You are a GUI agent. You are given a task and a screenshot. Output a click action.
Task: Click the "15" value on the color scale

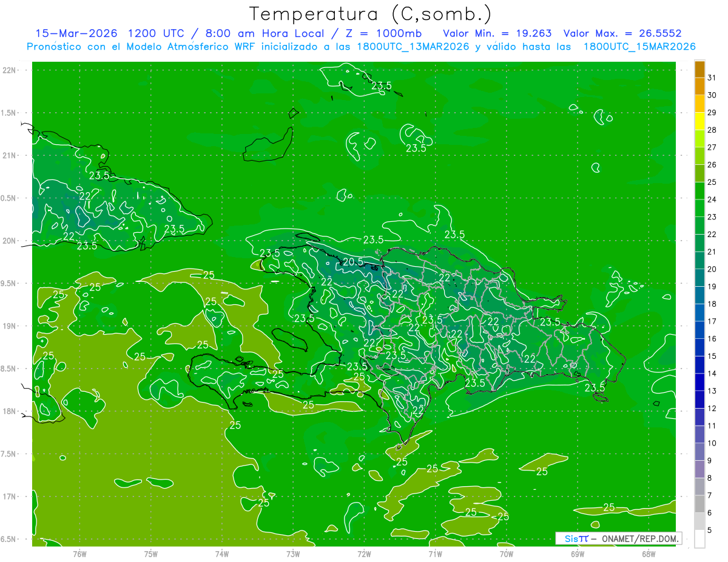[x=712, y=356]
